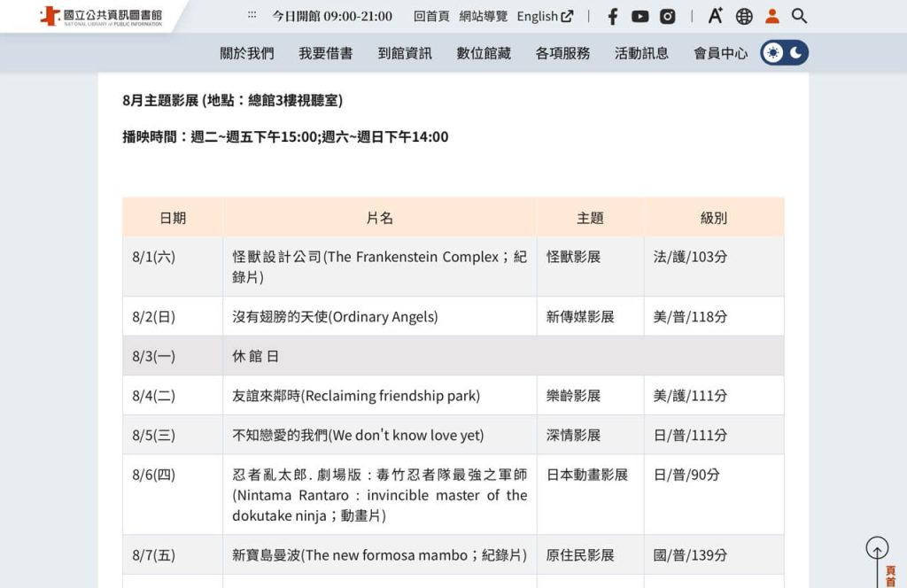Screen dimensions: 907x588
Task: Select the 國/普/139分 rating cell
Action: [x=714, y=554]
